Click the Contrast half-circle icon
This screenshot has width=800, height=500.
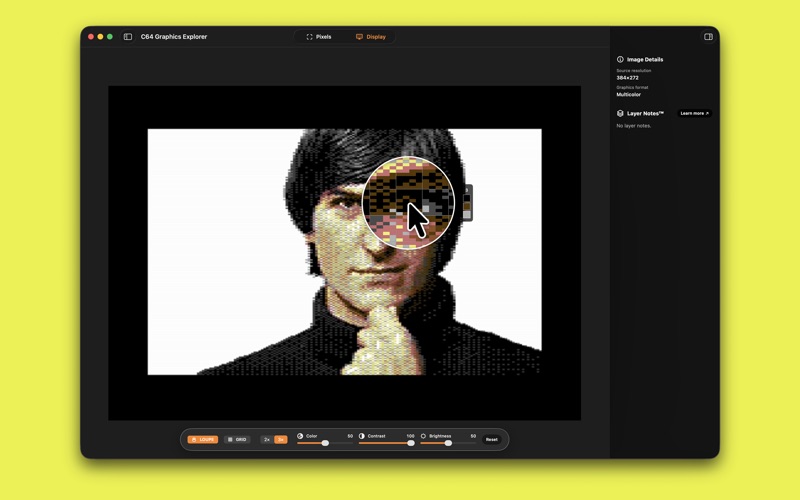362,436
